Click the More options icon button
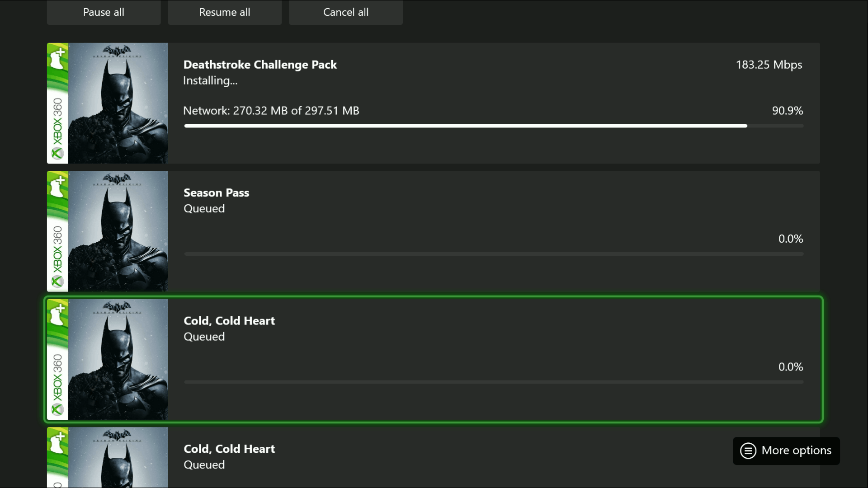This screenshot has height=488, width=868. pos(748,450)
